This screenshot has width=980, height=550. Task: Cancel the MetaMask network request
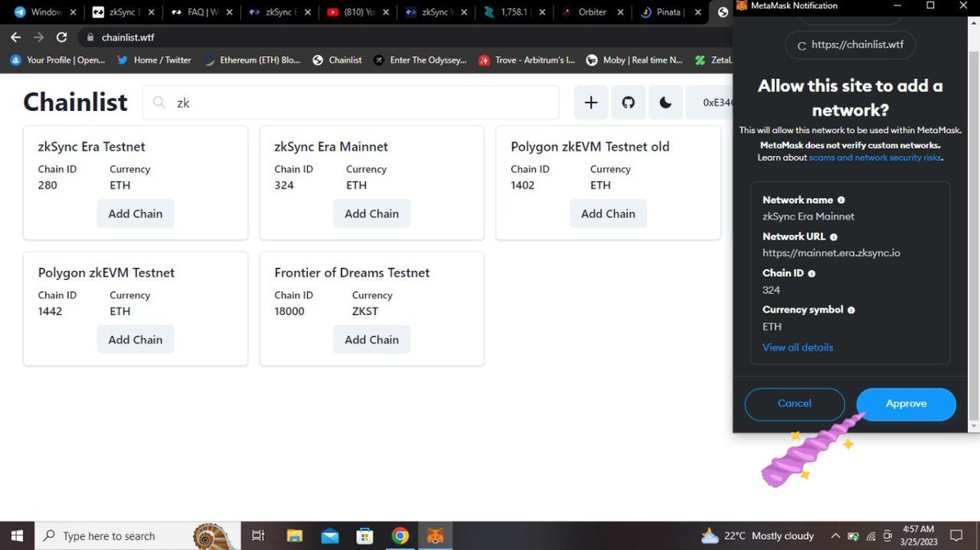click(795, 404)
